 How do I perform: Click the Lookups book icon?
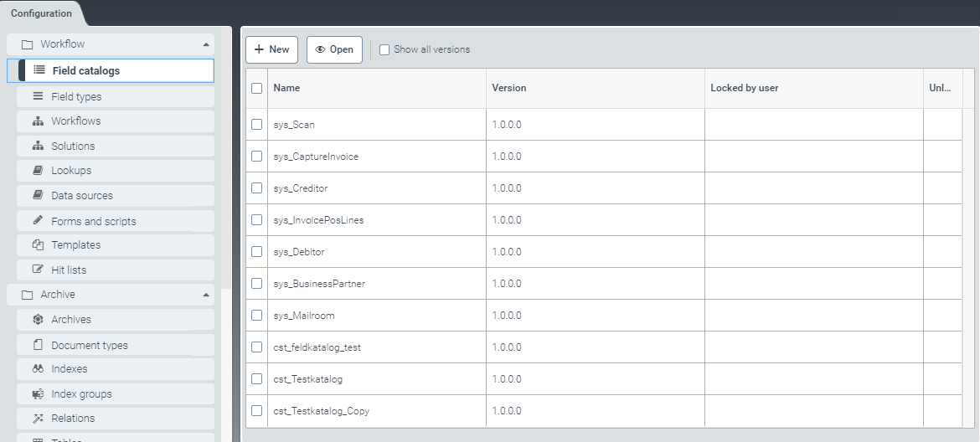pos(38,171)
